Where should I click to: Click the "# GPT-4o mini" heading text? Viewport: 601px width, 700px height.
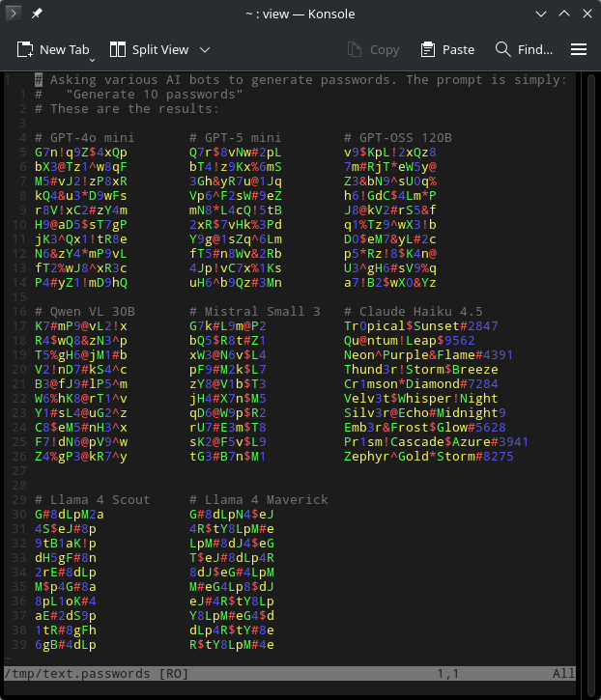[x=84, y=138]
